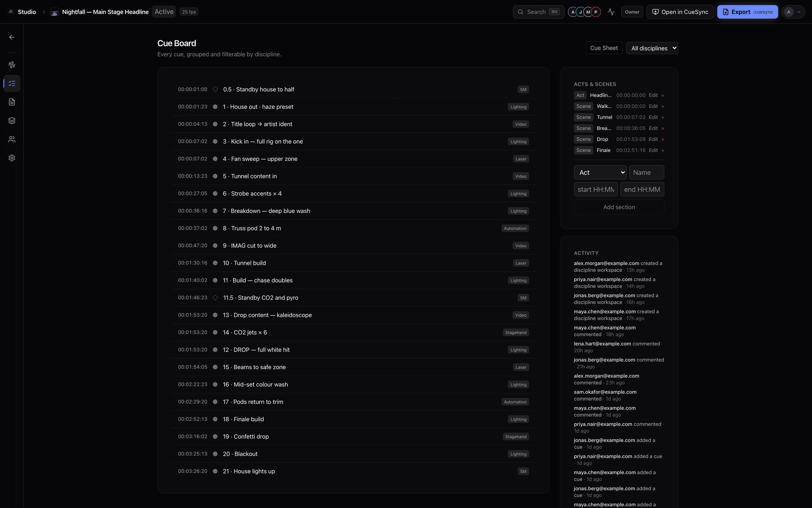This screenshot has height=508, width=812.
Task: Click the back arrow in sidebar
Action: pyautogui.click(x=12, y=37)
